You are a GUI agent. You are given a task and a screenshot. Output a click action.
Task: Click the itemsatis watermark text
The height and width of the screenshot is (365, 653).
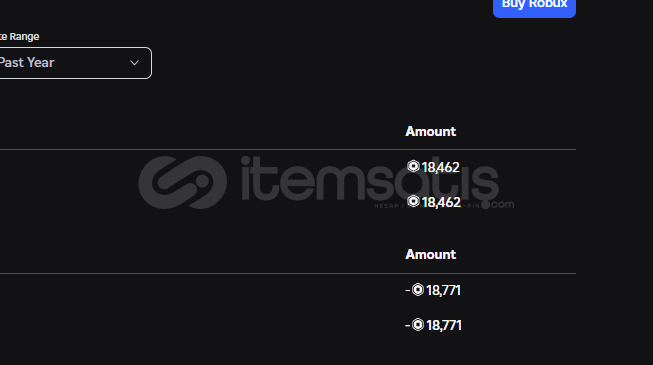tap(370, 179)
